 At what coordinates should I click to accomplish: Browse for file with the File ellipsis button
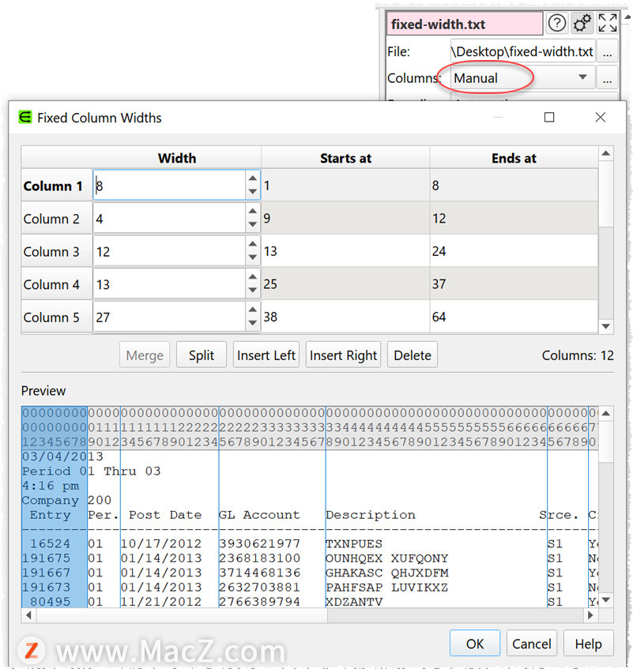(607, 52)
